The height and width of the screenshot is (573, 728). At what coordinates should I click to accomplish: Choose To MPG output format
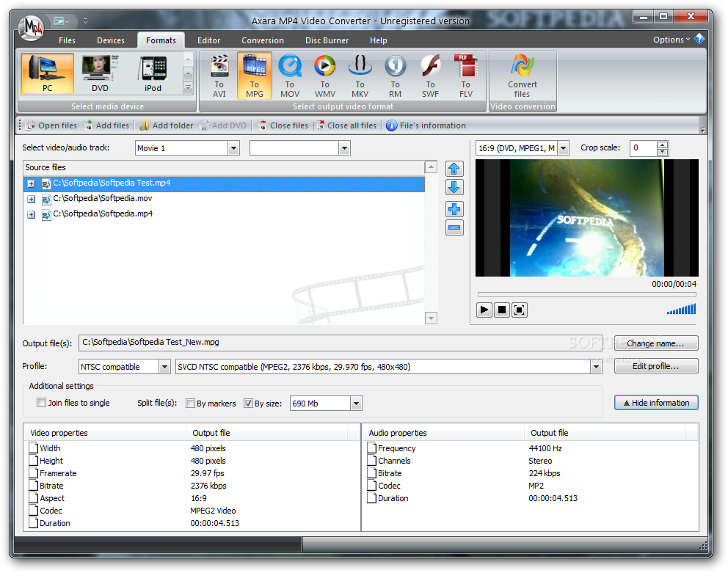(x=255, y=76)
